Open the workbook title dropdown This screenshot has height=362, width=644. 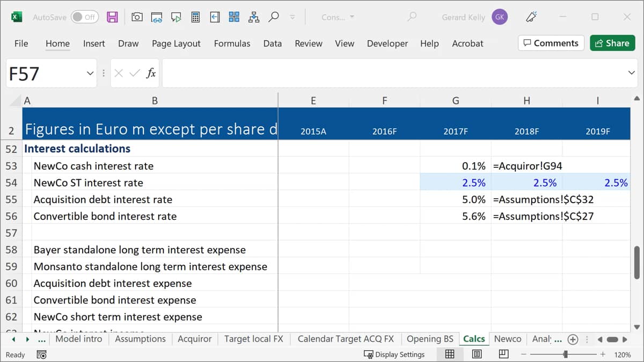(352, 17)
